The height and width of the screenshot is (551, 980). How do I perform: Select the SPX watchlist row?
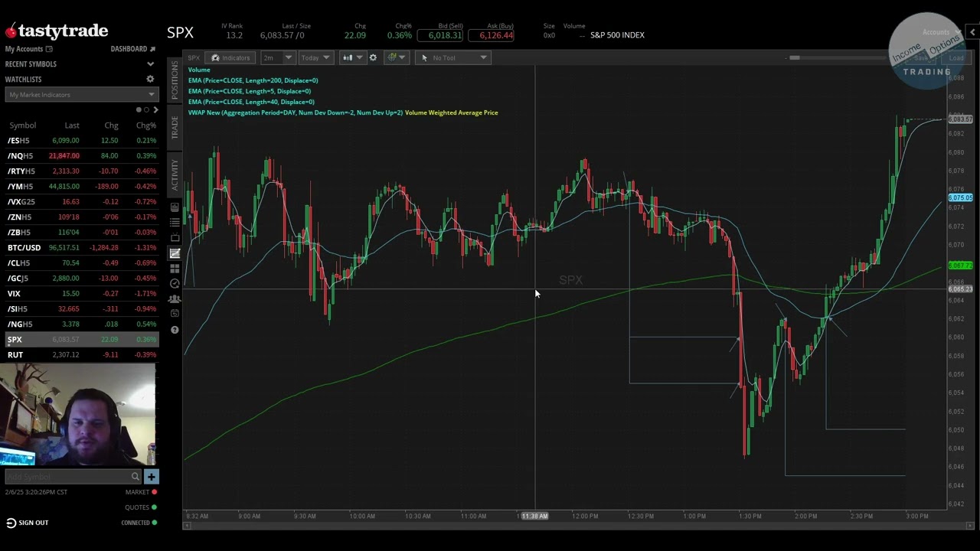(x=81, y=340)
